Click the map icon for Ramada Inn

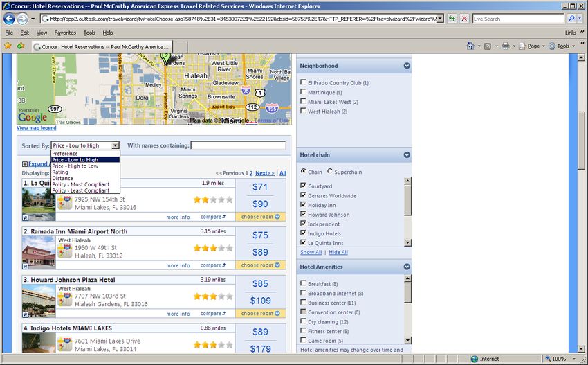coord(65,251)
